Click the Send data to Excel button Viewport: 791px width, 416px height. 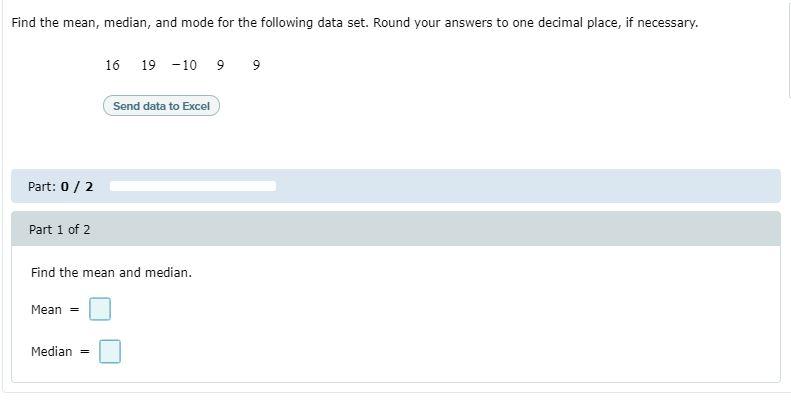click(161, 106)
